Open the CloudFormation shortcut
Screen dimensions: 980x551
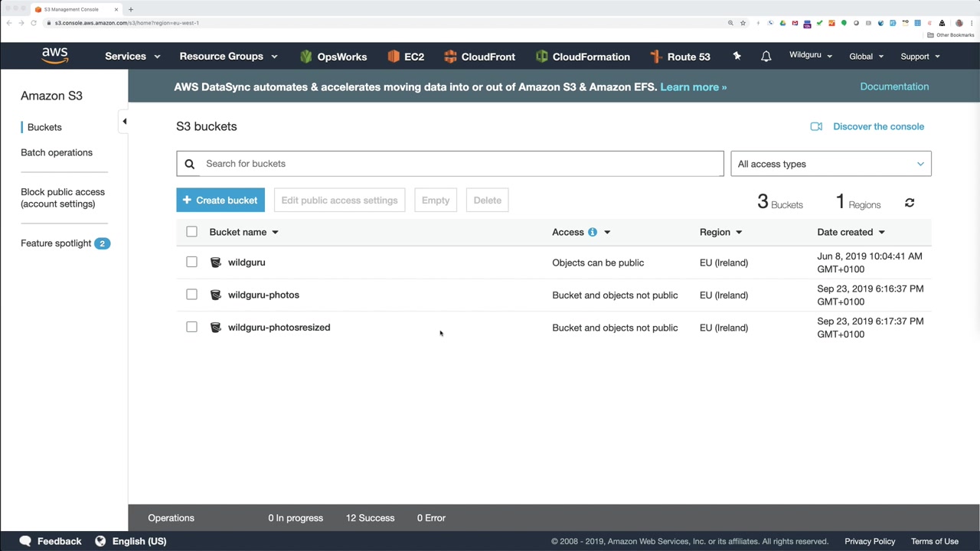click(x=583, y=57)
